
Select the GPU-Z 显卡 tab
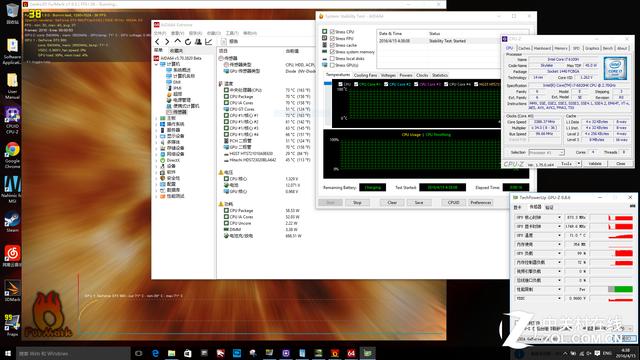pos(518,207)
